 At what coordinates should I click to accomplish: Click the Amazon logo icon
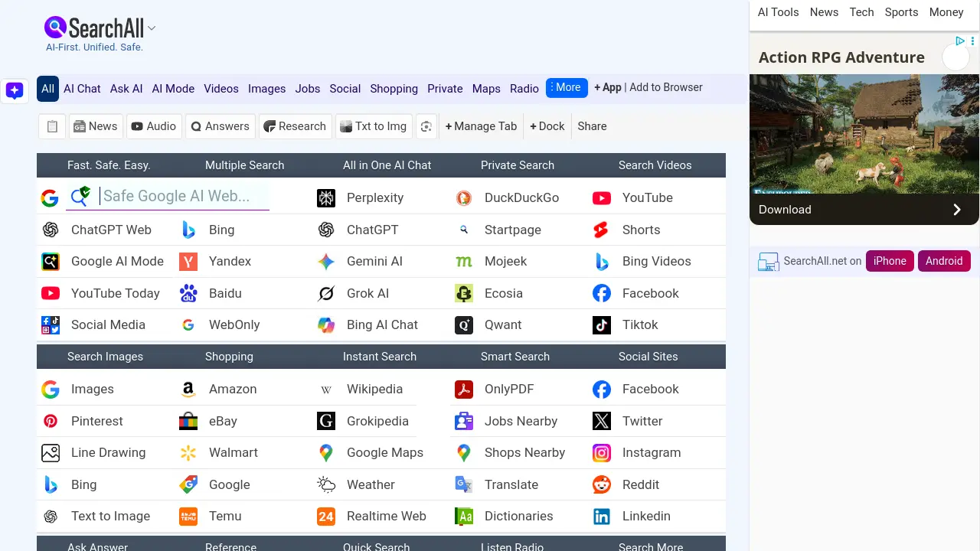(x=188, y=390)
